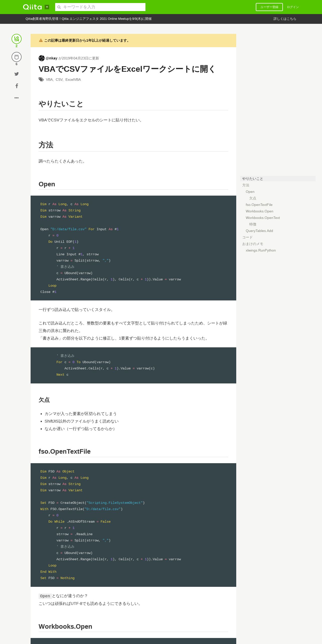Click the Qiita logo
This screenshot has width=322, height=644.
(32, 7)
